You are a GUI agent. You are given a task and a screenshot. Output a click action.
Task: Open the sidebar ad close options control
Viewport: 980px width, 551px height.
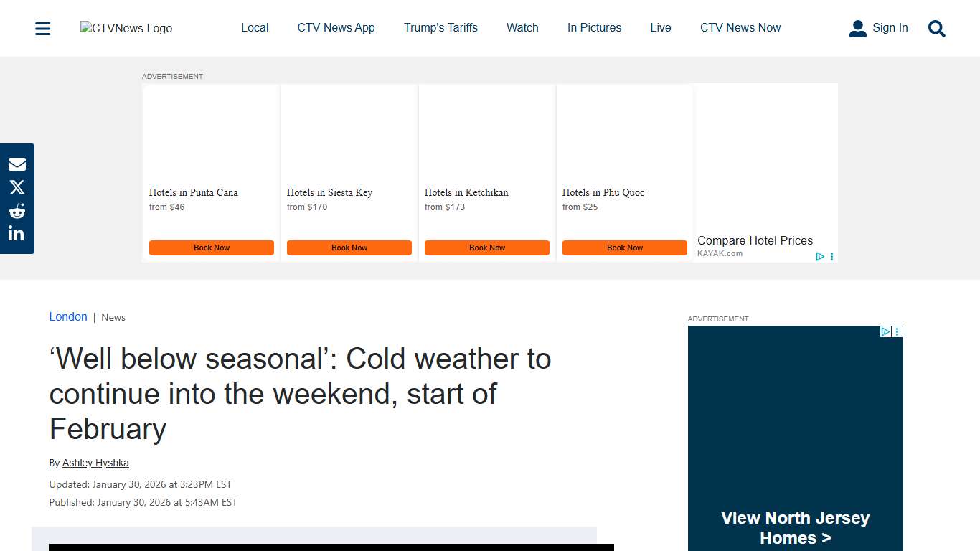[896, 331]
